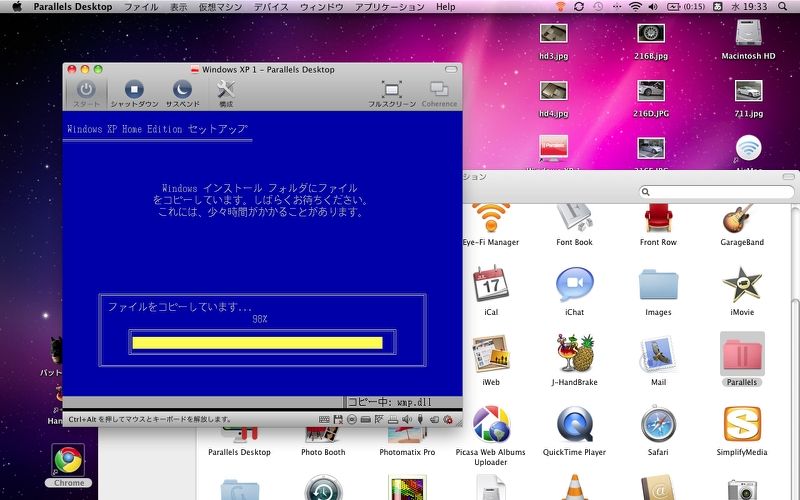Open Safari compass icon
This screenshot has height=500, width=800.
pos(658,423)
